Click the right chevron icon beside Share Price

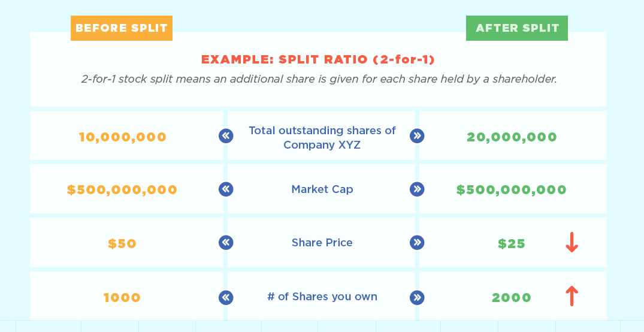click(x=417, y=243)
